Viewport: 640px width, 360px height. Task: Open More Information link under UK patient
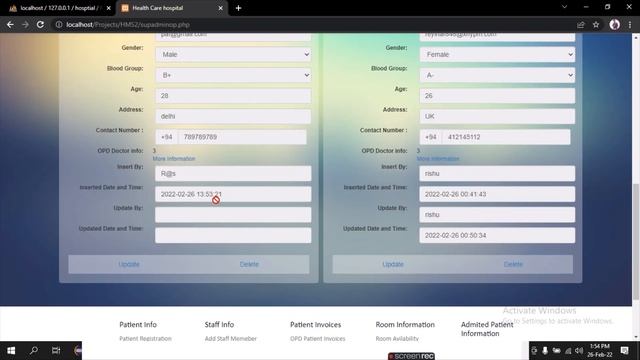(x=438, y=159)
